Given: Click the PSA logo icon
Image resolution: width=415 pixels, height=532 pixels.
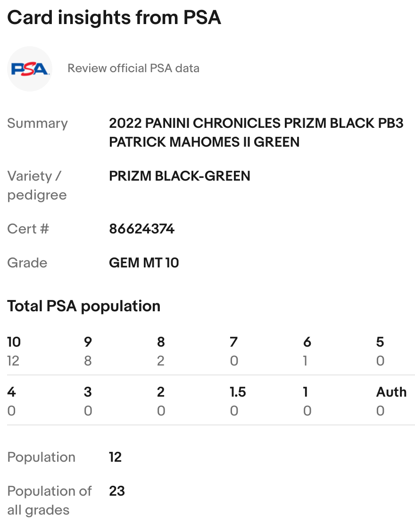Looking at the screenshot, I should 30,69.
